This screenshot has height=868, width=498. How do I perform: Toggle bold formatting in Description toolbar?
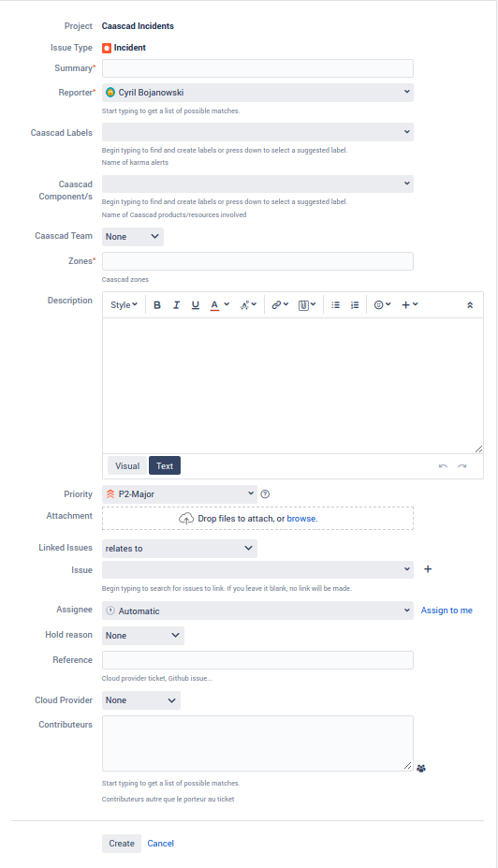[157, 305]
